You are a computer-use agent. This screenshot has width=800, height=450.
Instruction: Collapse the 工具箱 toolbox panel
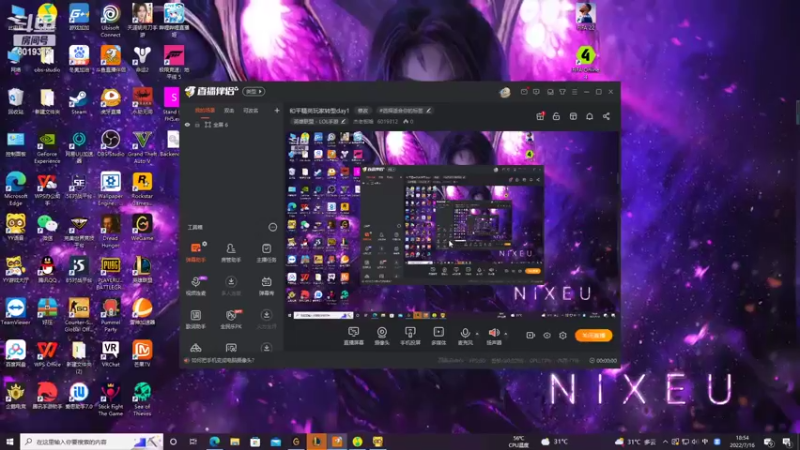click(x=272, y=227)
